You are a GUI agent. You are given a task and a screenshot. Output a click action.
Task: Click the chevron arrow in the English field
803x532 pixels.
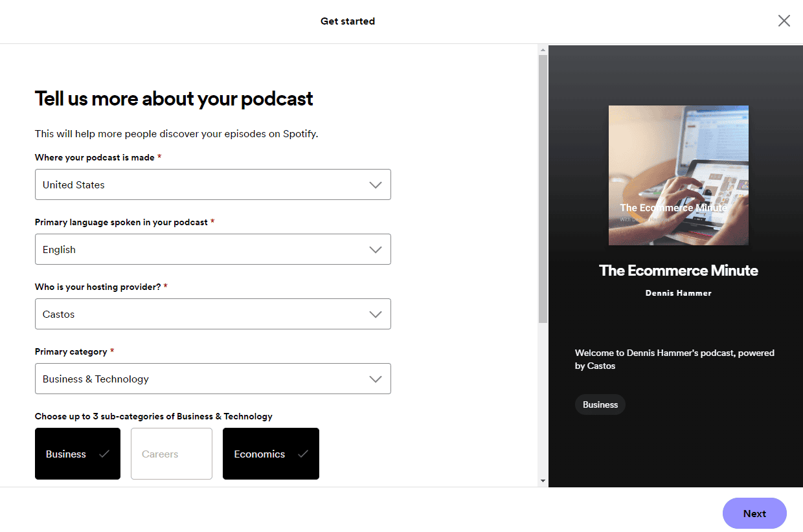[376, 250]
